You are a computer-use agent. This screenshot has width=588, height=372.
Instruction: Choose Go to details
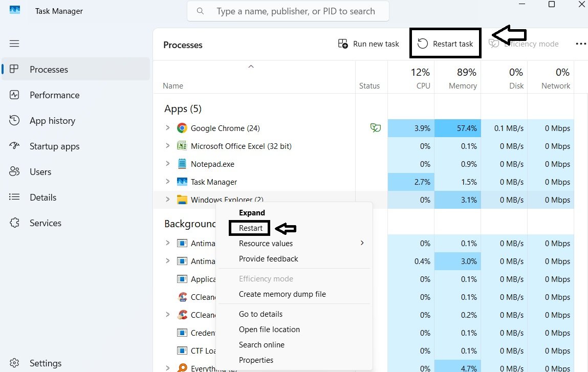tap(260, 314)
